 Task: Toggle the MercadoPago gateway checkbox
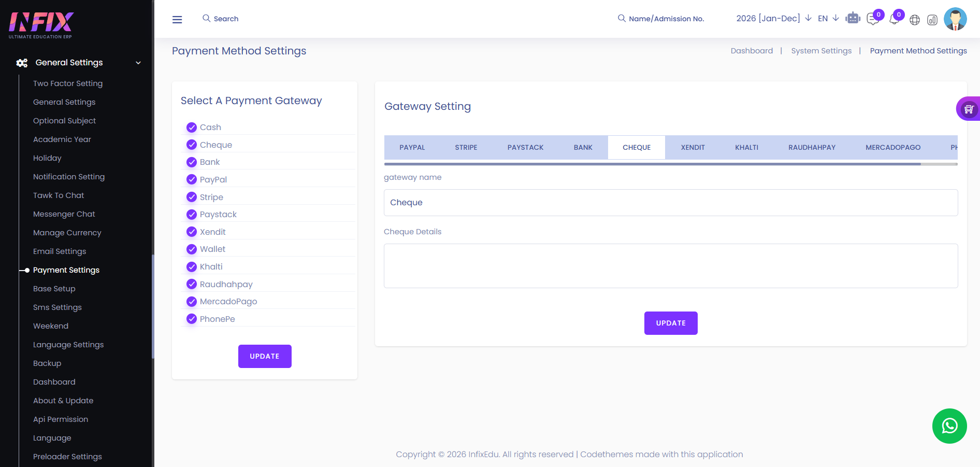(192, 301)
